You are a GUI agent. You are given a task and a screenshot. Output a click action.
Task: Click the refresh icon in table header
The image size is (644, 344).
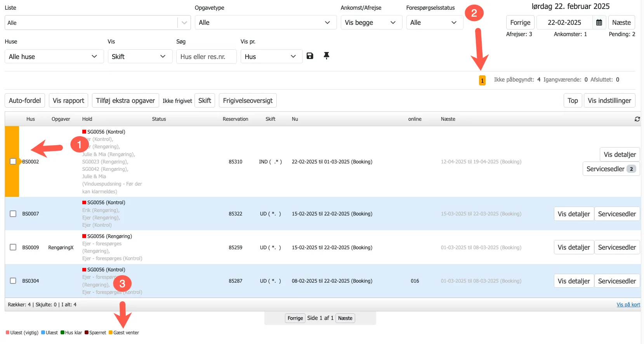coord(637,119)
